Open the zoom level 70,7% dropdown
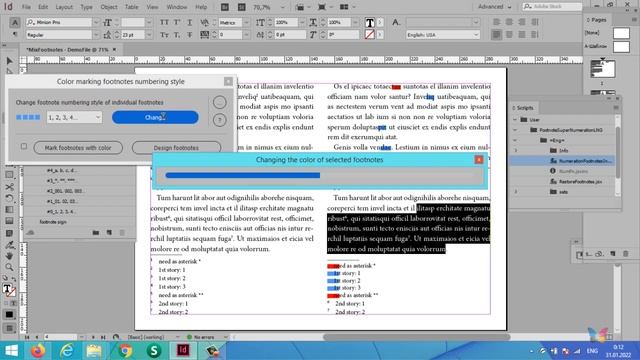Image resolution: width=640 pixels, height=360 pixels. (x=282, y=7)
